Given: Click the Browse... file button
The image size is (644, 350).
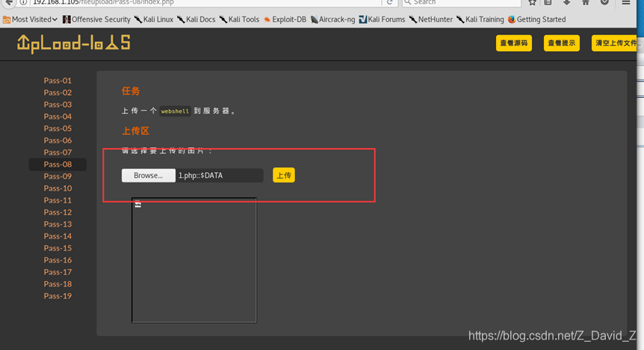Looking at the screenshot, I should (x=148, y=175).
